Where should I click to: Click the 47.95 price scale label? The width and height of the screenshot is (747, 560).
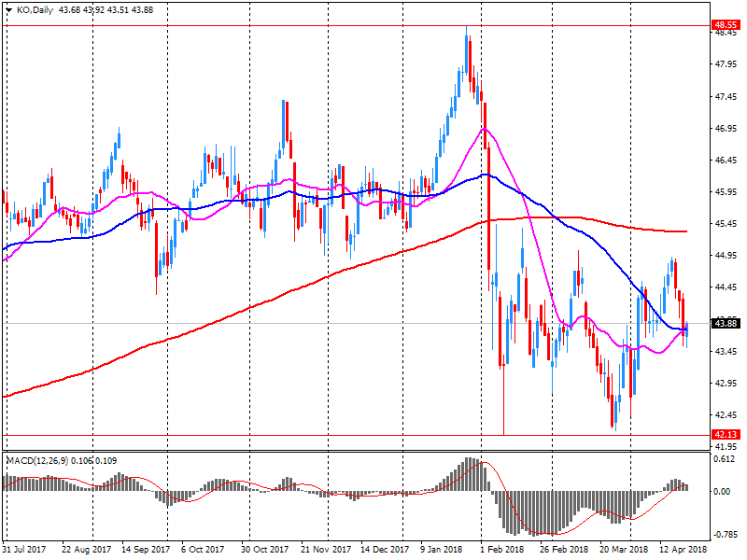pos(726,65)
